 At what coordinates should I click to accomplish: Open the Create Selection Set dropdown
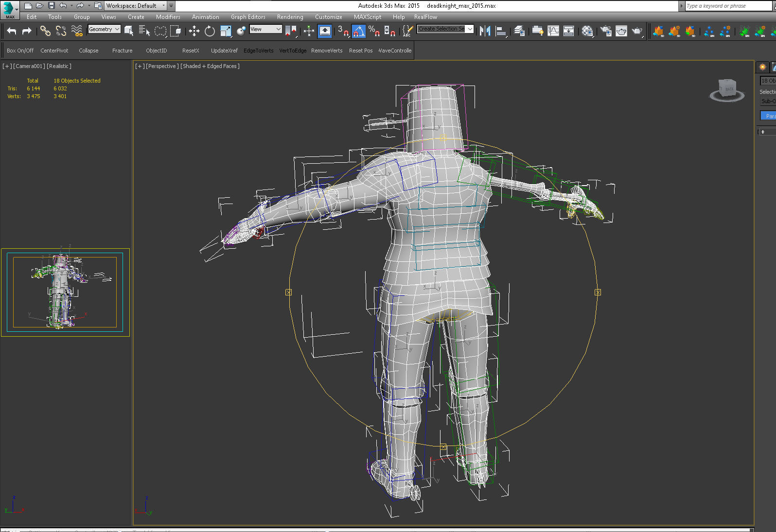tap(445, 29)
